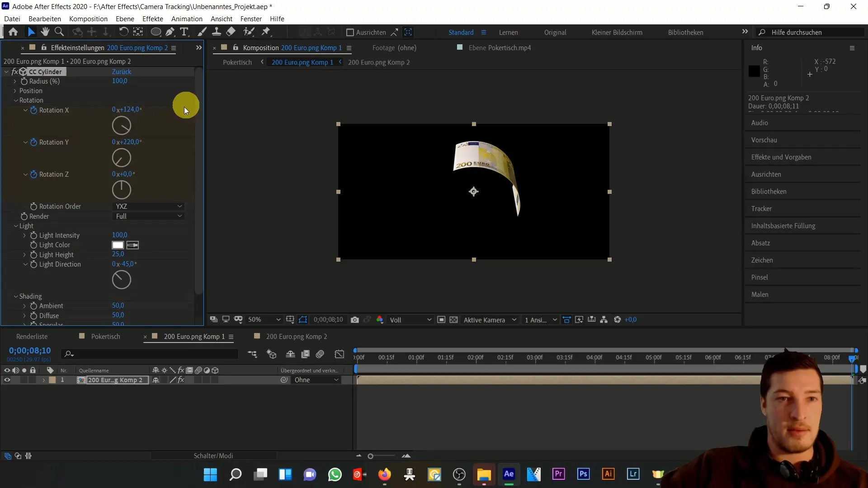Select the Komposition tab in menu bar
The image size is (868, 488).
[x=88, y=19]
